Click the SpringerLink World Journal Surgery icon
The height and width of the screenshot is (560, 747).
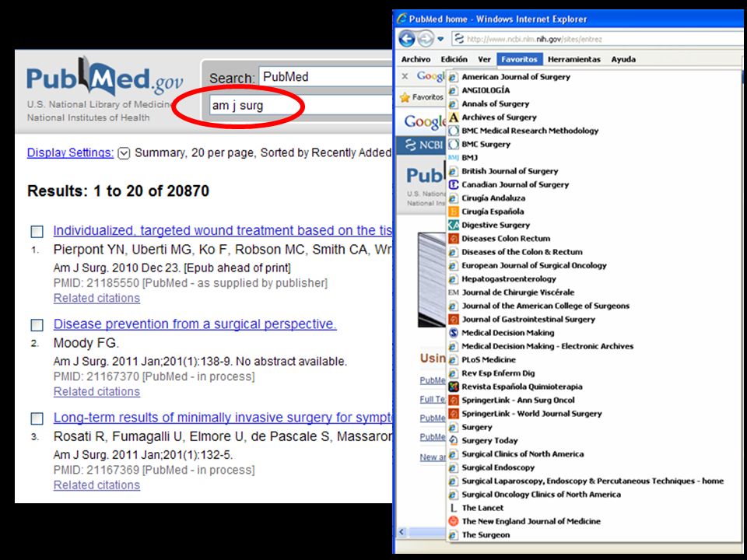[x=454, y=413]
